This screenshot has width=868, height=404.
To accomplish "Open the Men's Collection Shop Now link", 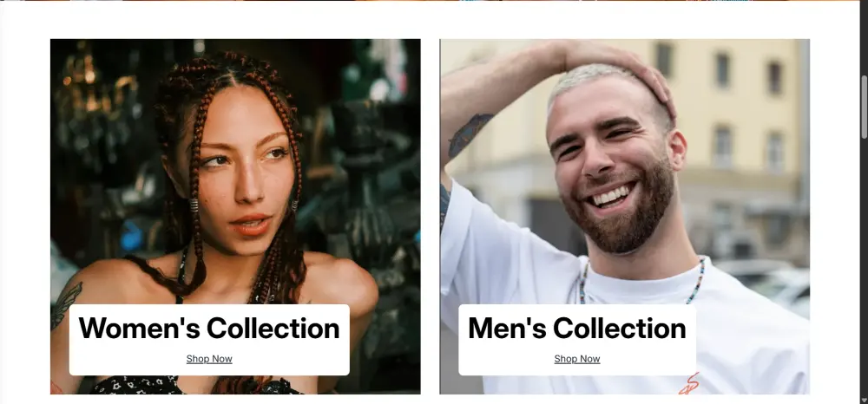I will (577, 359).
